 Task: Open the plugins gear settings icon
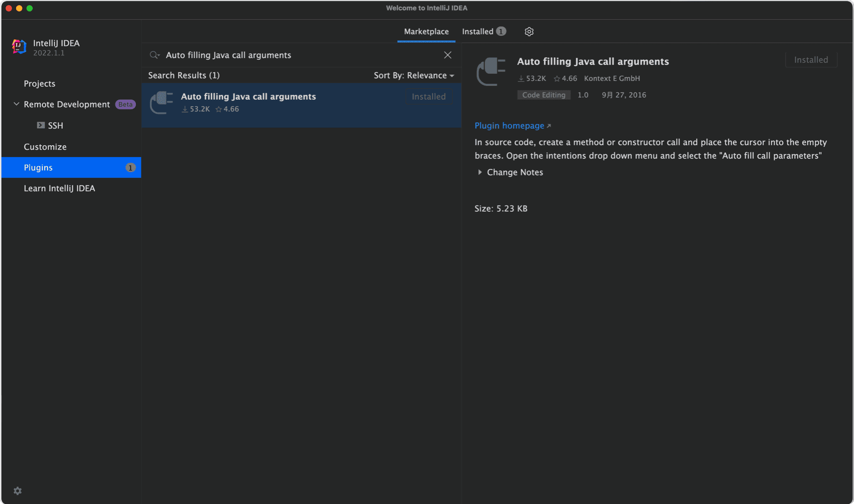pyautogui.click(x=529, y=31)
